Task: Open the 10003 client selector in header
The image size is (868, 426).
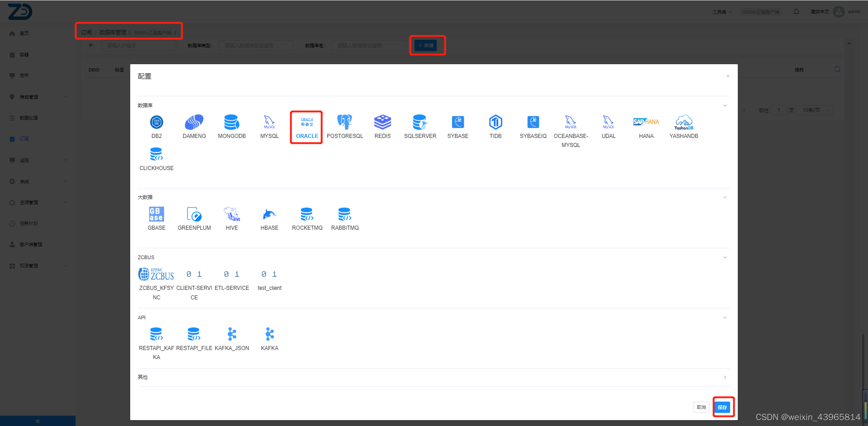Action: tap(761, 12)
